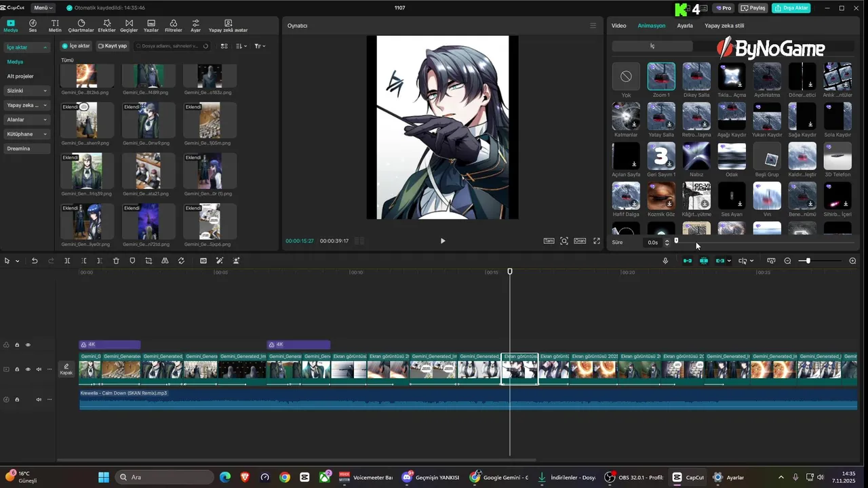The image size is (868, 488).
Task: Open the Menü dropdown
Action: click(42, 7)
